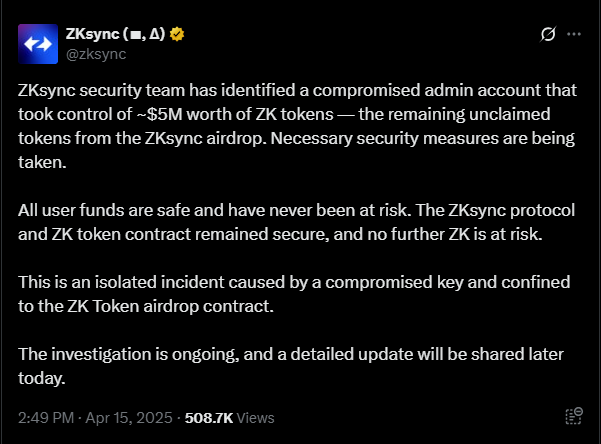Screen dimensions: 601x444
Task: Click the 'All user funds are safe' paragraph
Action: click(x=296, y=222)
